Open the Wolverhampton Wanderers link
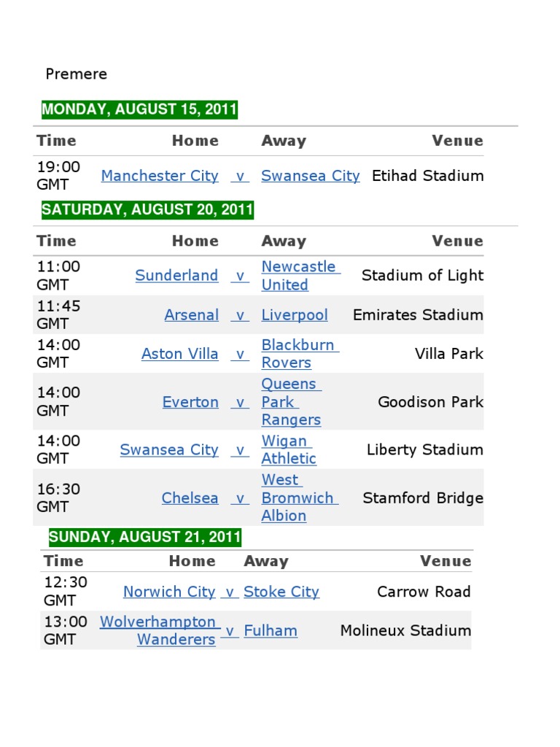This screenshot has width=560, height=747. [x=158, y=631]
